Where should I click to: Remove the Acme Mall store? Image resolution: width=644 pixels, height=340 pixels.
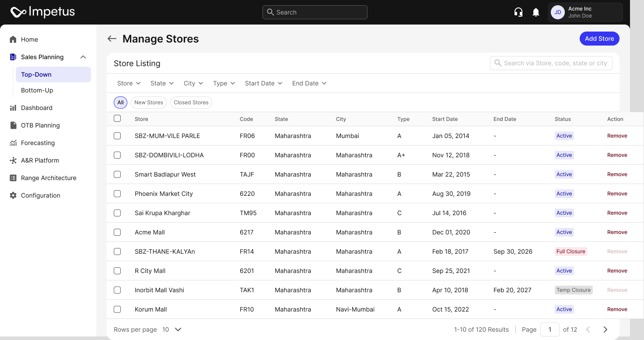[x=617, y=232]
